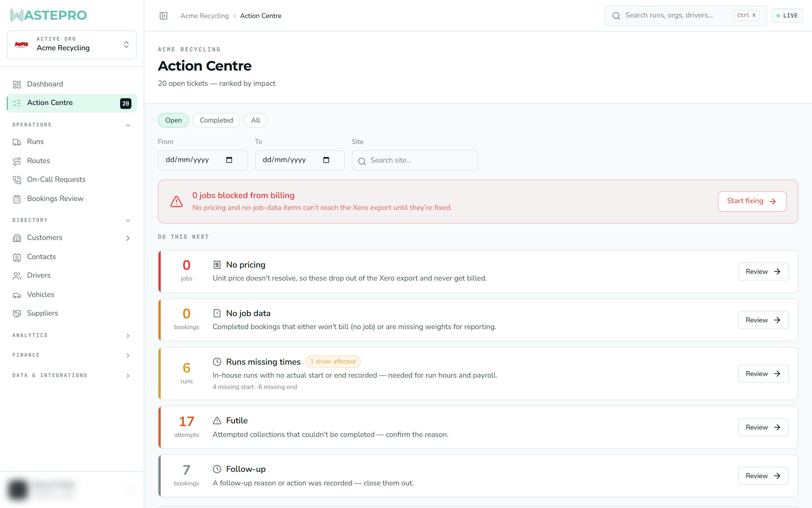
Task: Click the Follow-up clock icon
Action: [217, 469]
